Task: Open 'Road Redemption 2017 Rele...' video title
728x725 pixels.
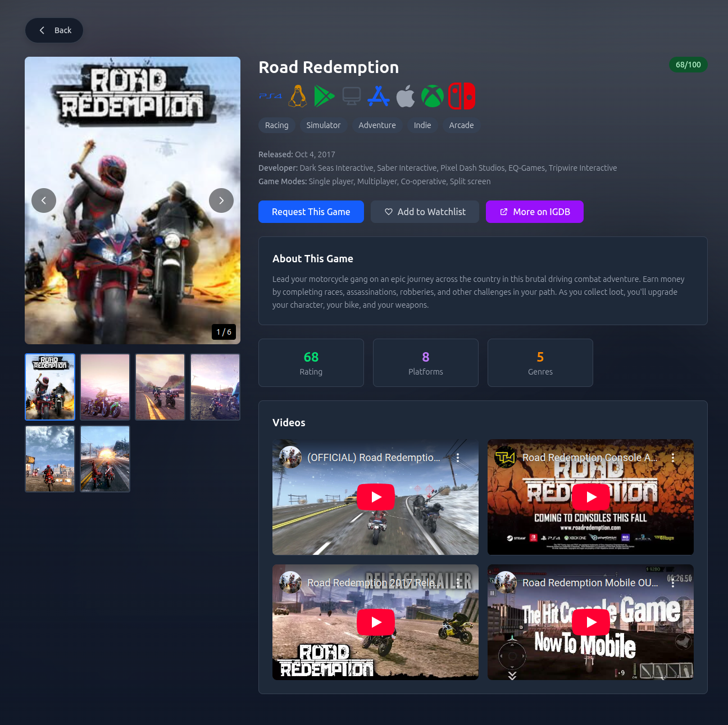Action: click(374, 583)
